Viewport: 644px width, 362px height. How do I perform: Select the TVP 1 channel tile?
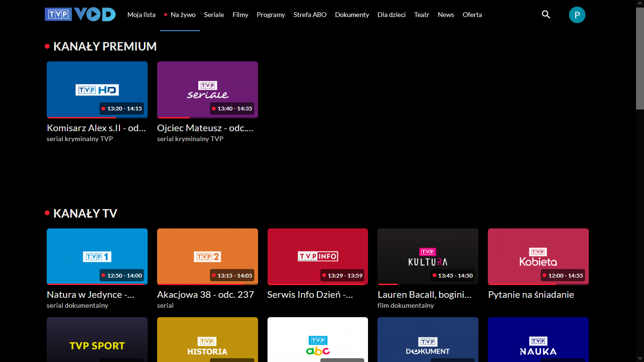coord(97,256)
